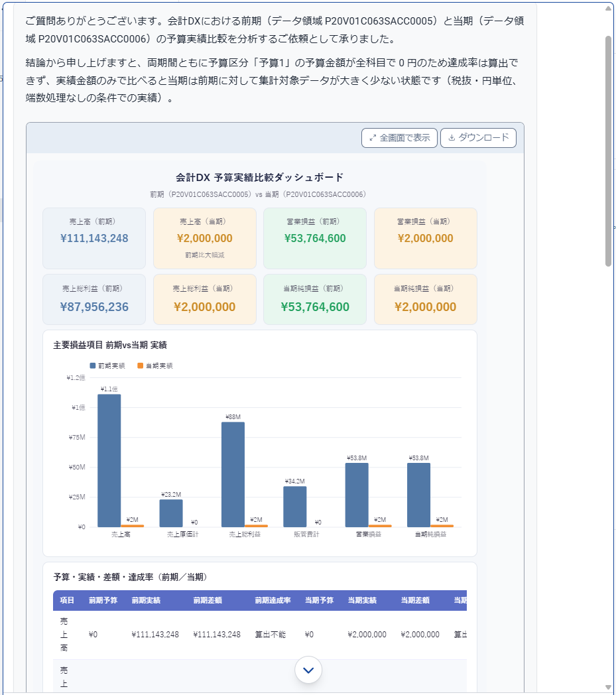This screenshot has width=616, height=695.
Task: Click the ¥23.2M bar value label
Action: 171,494
